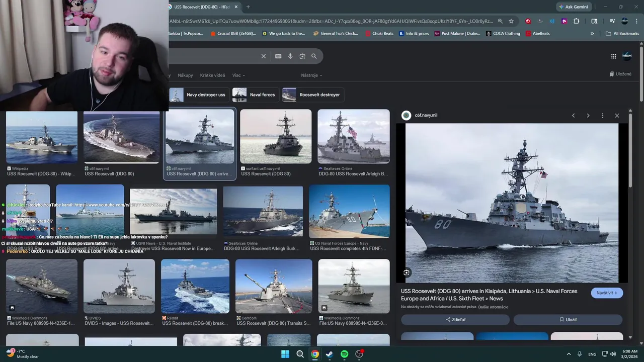Open the Reddit USS Roosevelt thumbnail
Viewport: 644px width, 362px height.
tap(195, 286)
